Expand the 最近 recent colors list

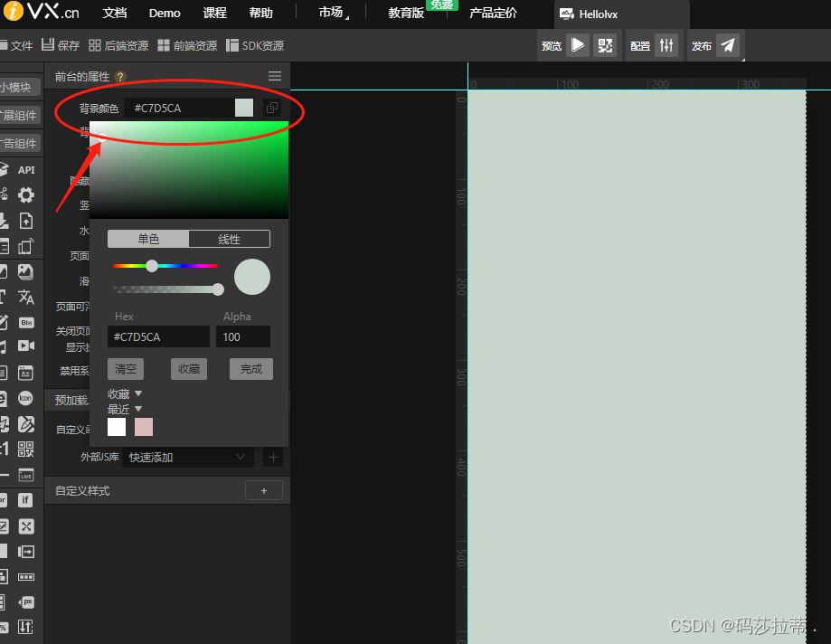pyautogui.click(x=125, y=409)
